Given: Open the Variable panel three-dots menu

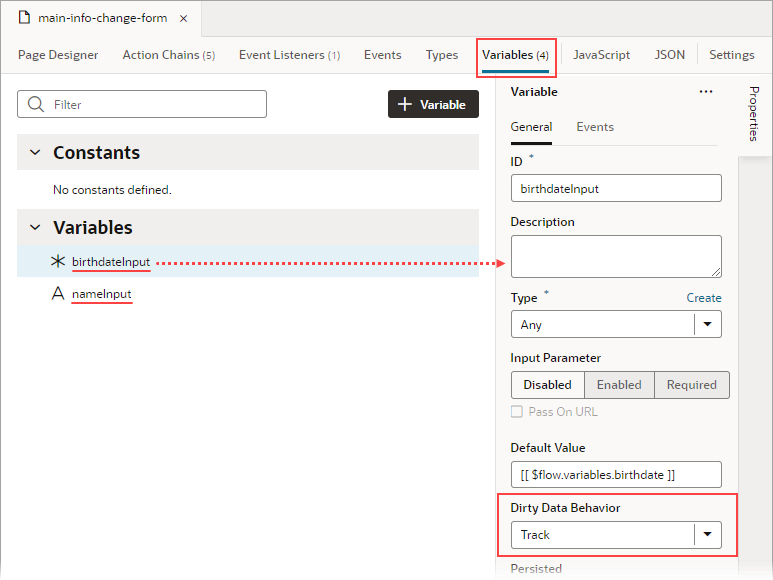Looking at the screenshot, I should (706, 92).
